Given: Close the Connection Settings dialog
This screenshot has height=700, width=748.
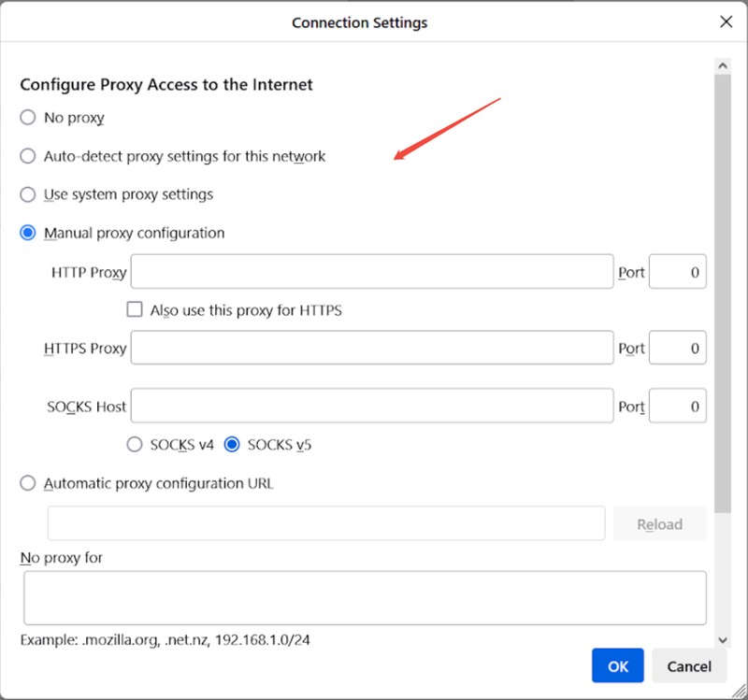Looking at the screenshot, I should (x=726, y=21).
